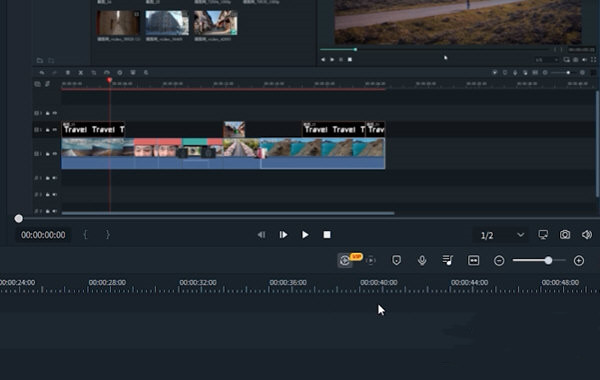
Task: Toggle the auto-ripple link icon beside ruler
Action: click(47, 84)
